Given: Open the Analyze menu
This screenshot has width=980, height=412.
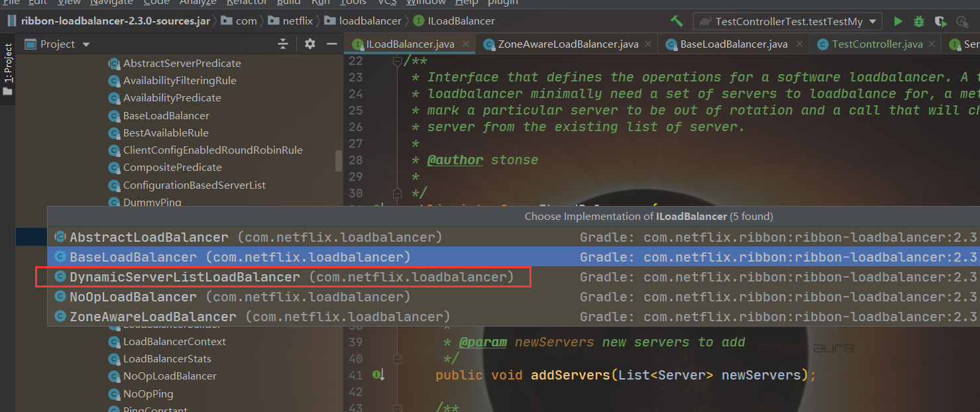Looking at the screenshot, I should (198, 3).
